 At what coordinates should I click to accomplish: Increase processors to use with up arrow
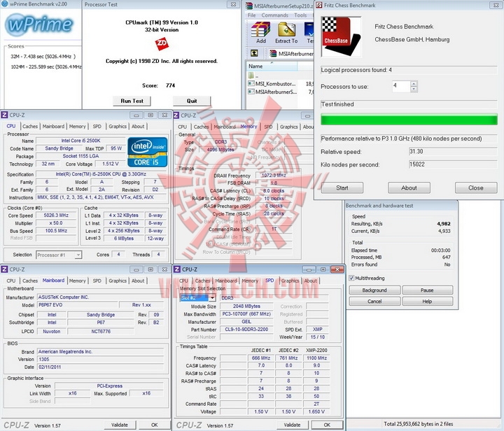coord(414,83)
